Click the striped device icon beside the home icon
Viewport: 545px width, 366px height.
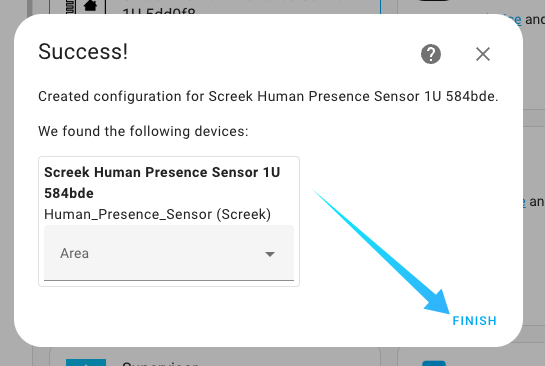point(70,6)
